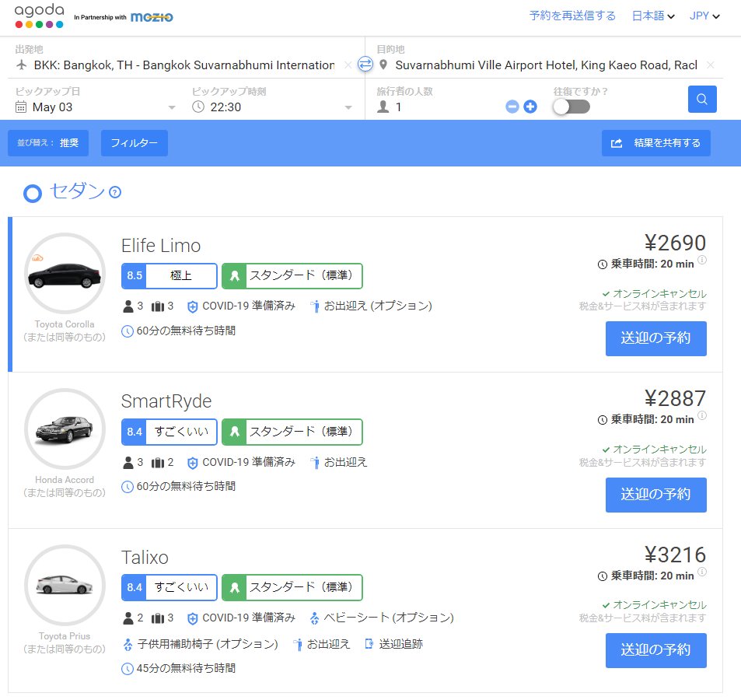Click the meet-and-greet icon on SmartRyde
The width and height of the screenshot is (741, 700).
315,463
